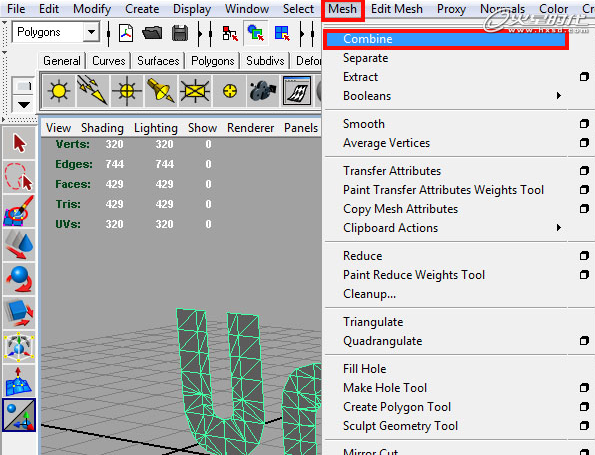Choose the Soft Modification tool

click(19, 381)
